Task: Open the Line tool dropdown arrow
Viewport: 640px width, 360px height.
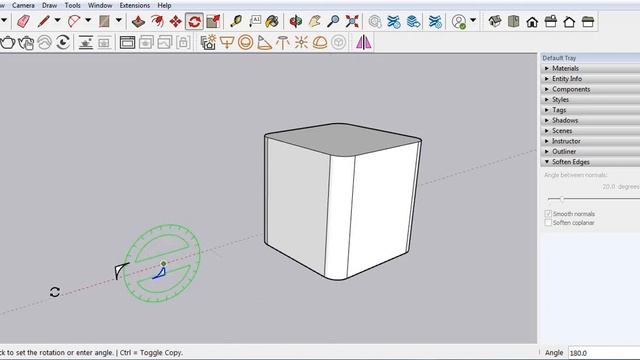Action: coord(58,20)
